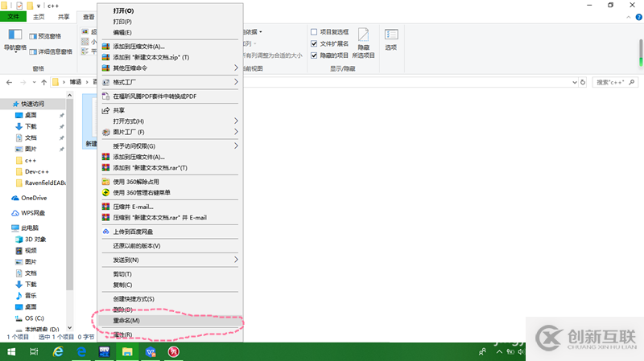Expand 格式工厂 submenu arrow

coord(236,82)
